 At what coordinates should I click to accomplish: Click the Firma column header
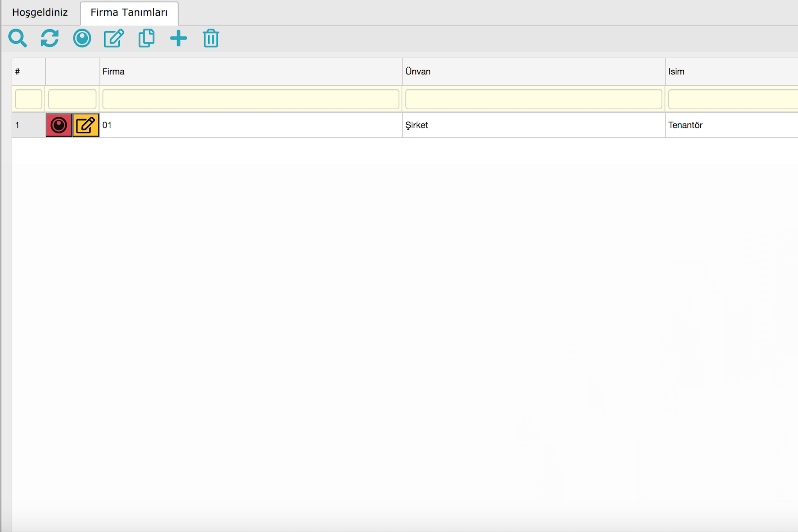coord(251,71)
